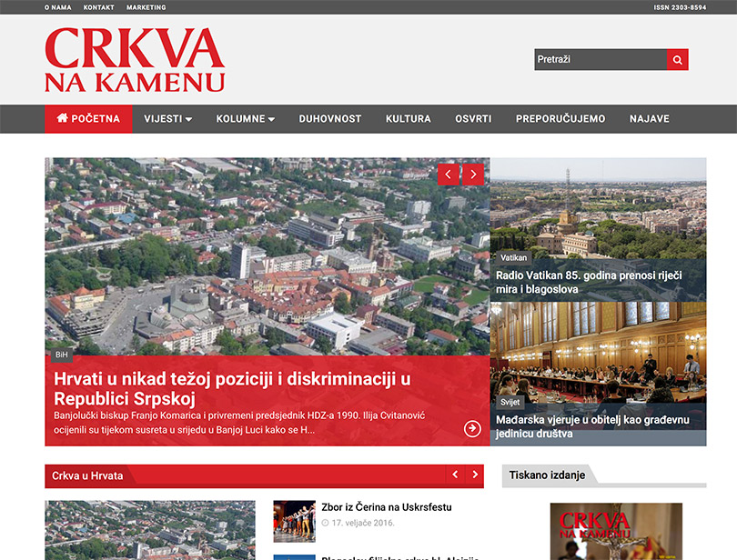Open Radio Vatikan 85. godina article

589,283
